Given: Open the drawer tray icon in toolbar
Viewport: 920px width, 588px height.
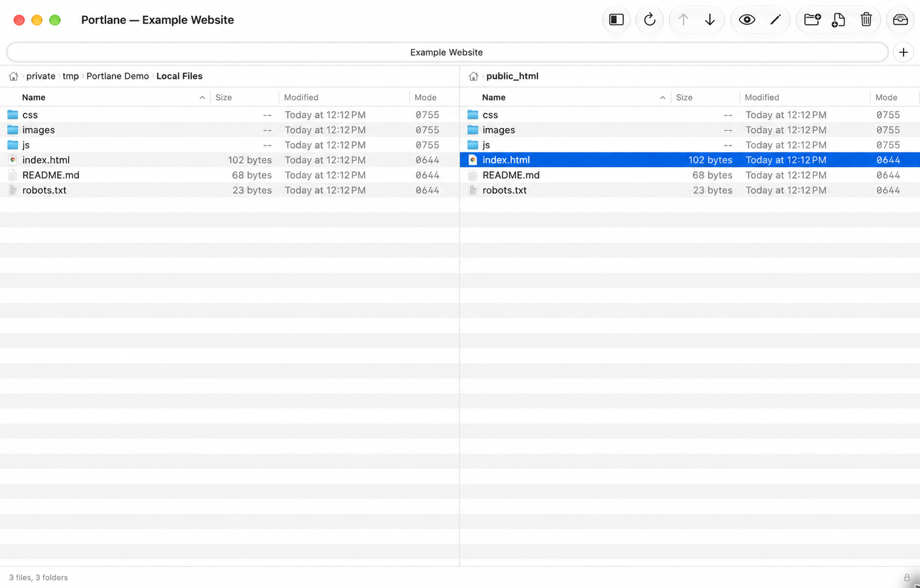Looking at the screenshot, I should pyautogui.click(x=900, y=20).
